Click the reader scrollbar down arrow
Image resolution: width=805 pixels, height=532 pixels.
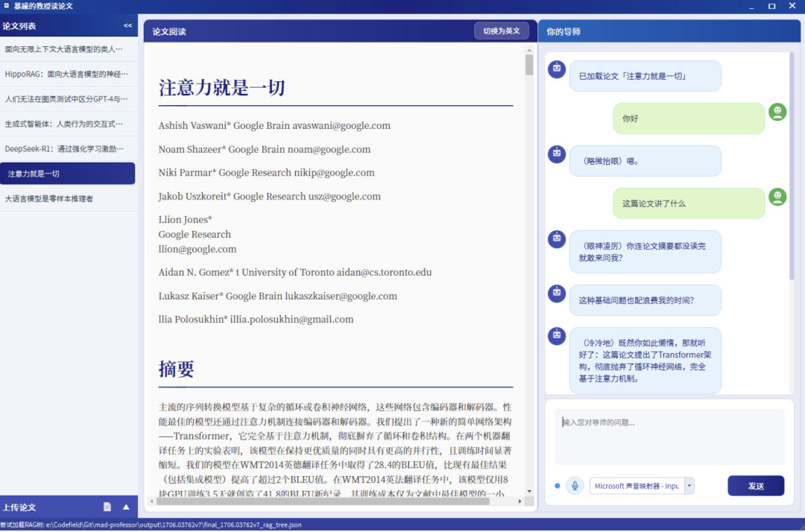528,492
